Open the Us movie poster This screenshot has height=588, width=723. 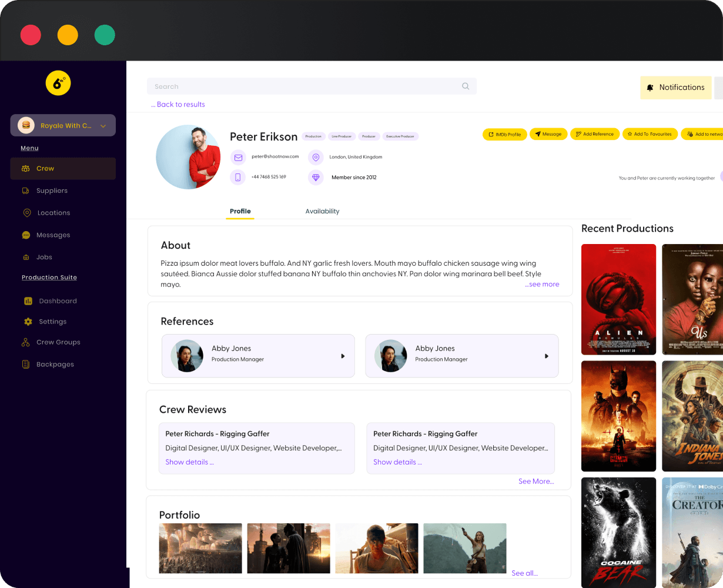click(692, 299)
